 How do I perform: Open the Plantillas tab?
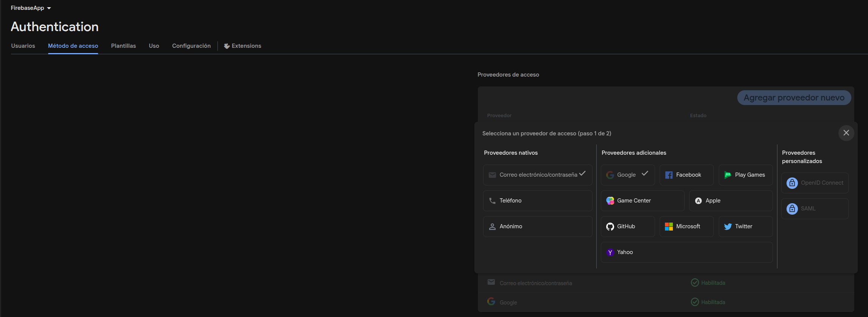click(x=123, y=46)
